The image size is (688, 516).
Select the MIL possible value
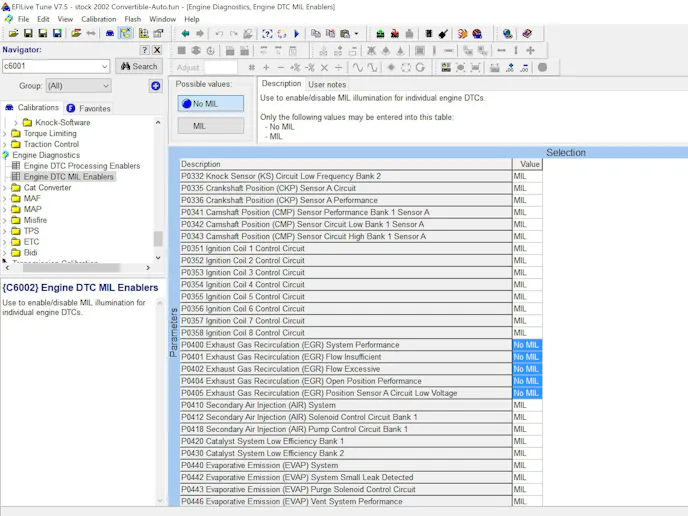210,126
